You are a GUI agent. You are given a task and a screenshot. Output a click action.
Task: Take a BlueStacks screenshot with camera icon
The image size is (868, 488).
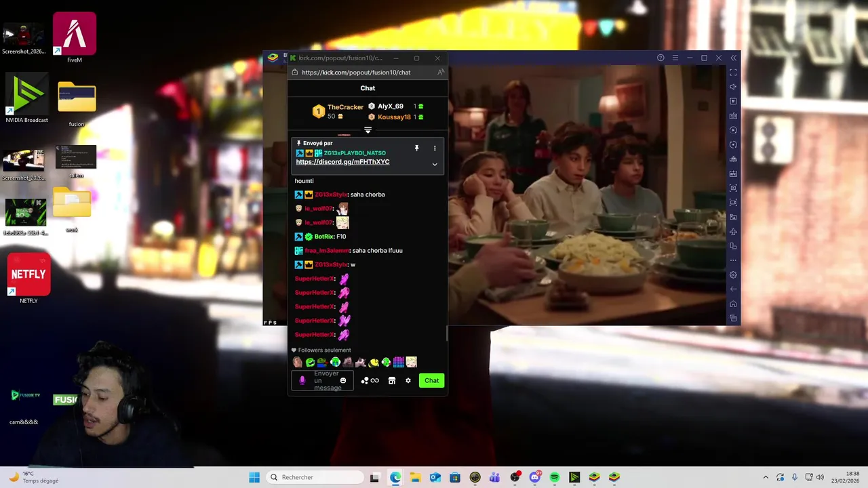click(x=733, y=188)
